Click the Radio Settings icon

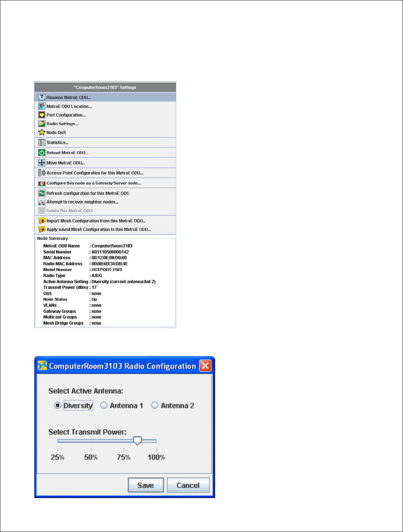click(42, 124)
